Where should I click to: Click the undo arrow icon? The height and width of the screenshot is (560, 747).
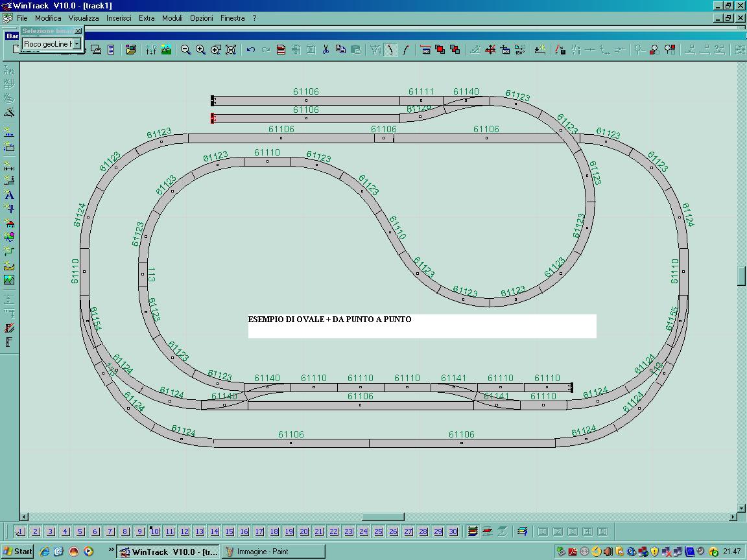[x=250, y=49]
